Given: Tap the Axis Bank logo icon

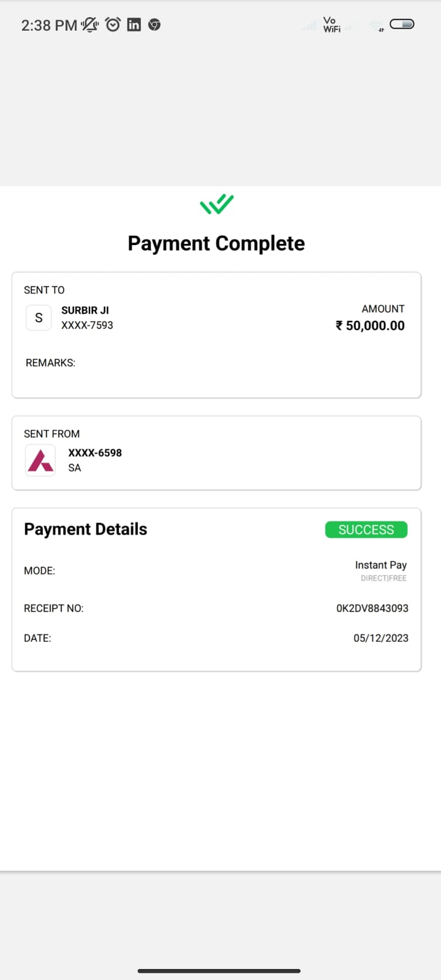Looking at the screenshot, I should tap(40, 460).
